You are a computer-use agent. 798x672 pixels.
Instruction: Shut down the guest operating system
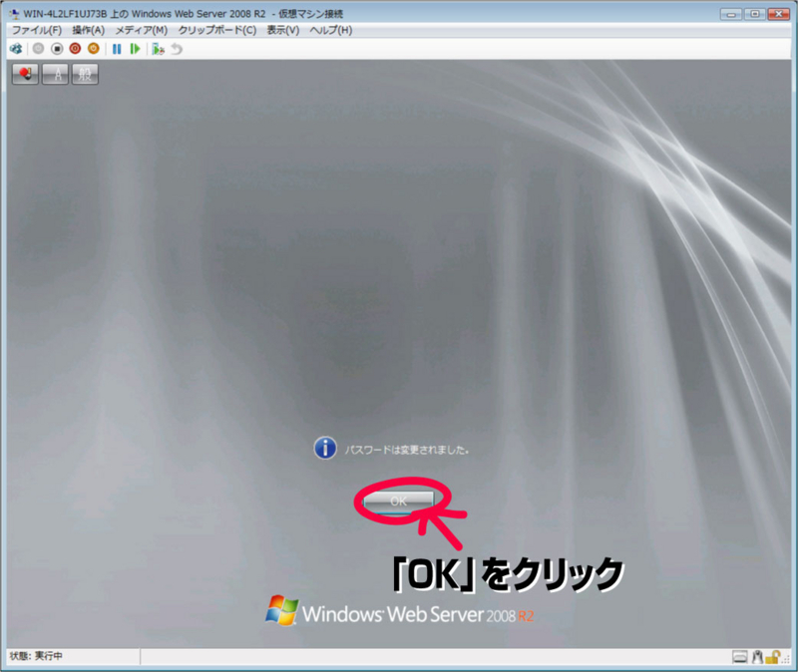click(x=76, y=48)
